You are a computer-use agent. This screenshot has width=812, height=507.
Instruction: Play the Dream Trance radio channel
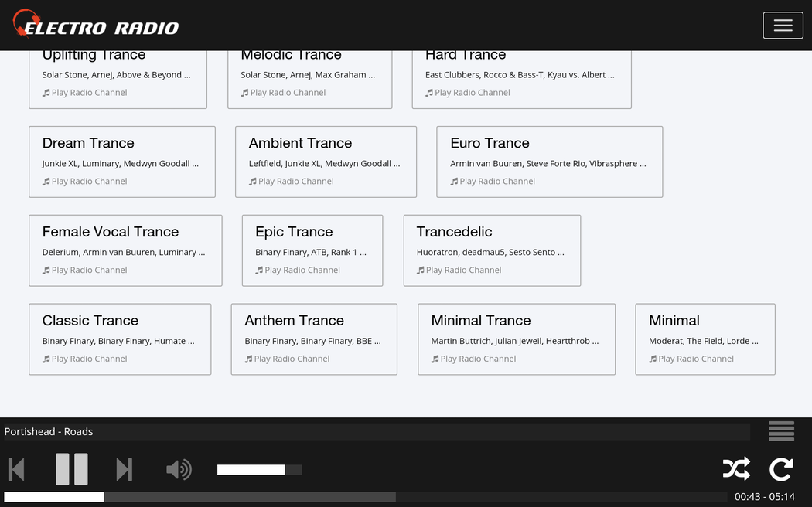89,182
